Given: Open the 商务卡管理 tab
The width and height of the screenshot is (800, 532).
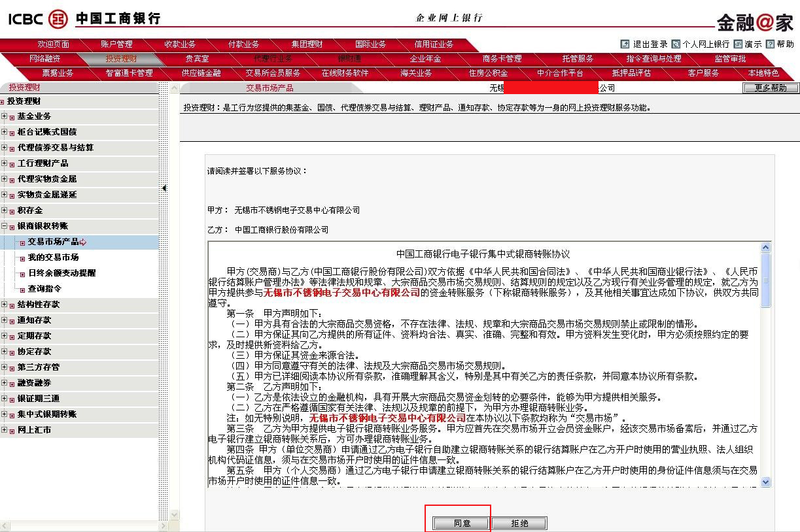Looking at the screenshot, I should click(x=502, y=59).
